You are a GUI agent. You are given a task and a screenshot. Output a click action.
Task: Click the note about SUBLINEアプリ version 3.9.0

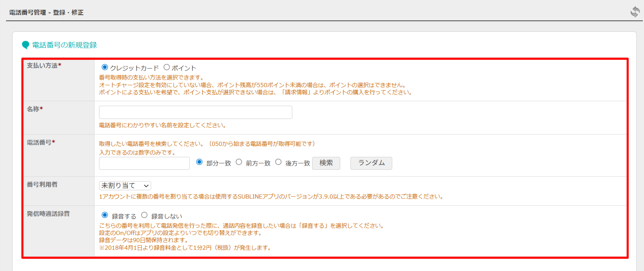pos(272,197)
